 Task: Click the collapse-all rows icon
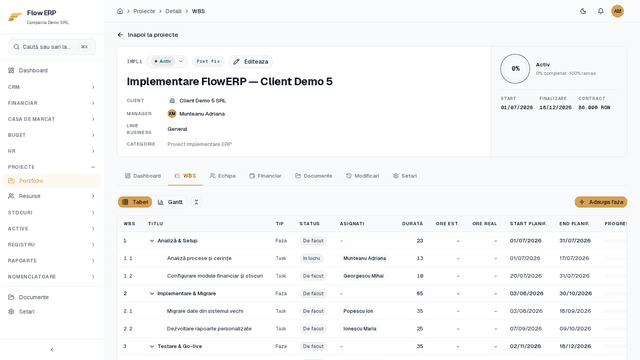coord(196,202)
